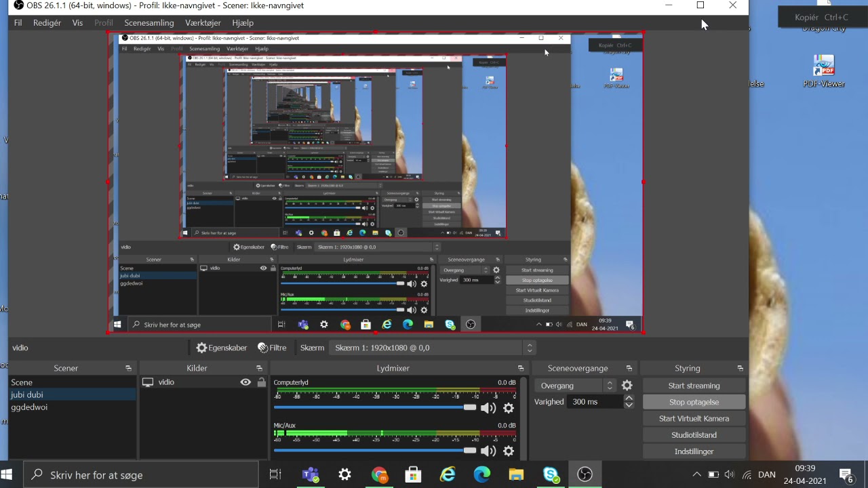Click Stop optagelse to end recording
Viewport: 868px width, 488px height.
[x=694, y=402]
